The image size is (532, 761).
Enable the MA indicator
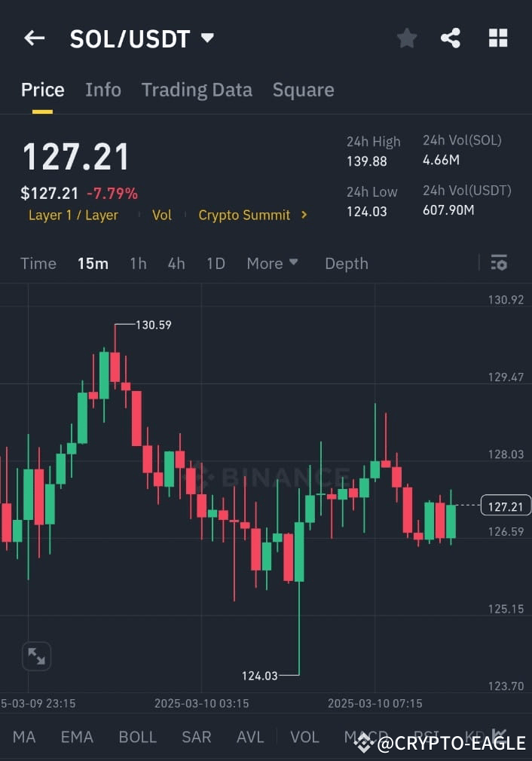pos(24,737)
